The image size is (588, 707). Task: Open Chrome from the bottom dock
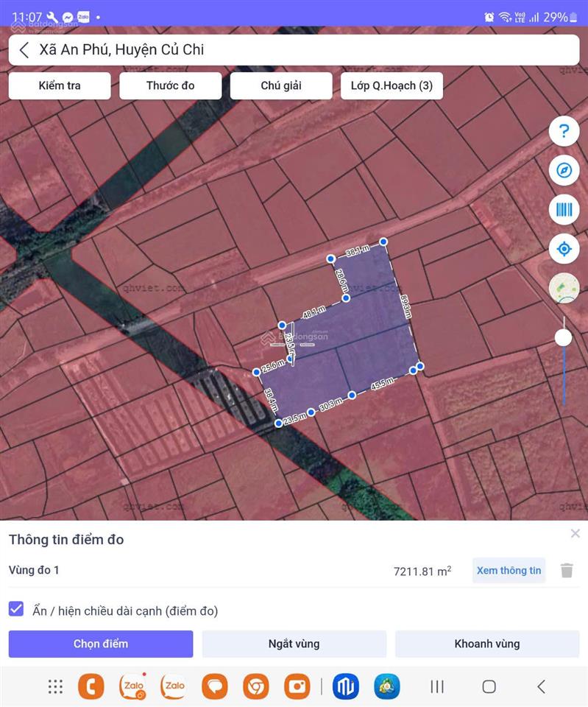(x=256, y=686)
